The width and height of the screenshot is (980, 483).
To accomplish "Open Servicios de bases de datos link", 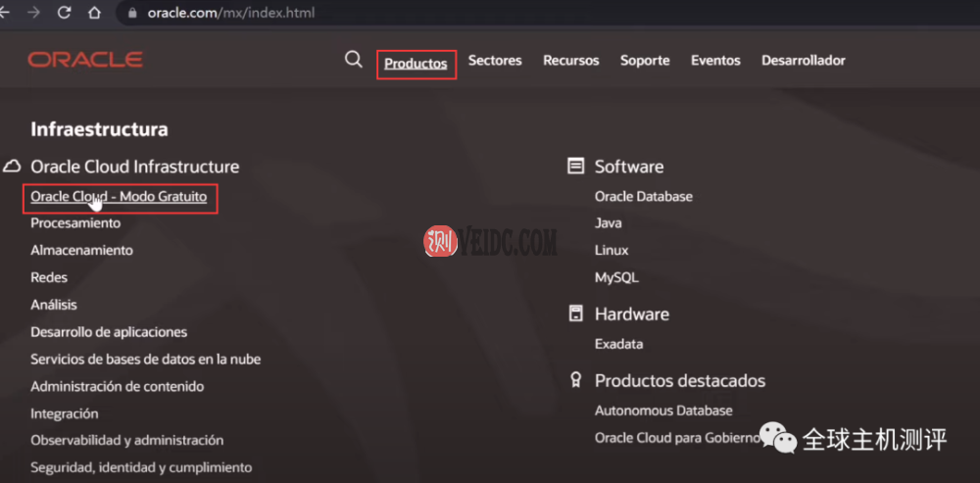I will (146, 360).
